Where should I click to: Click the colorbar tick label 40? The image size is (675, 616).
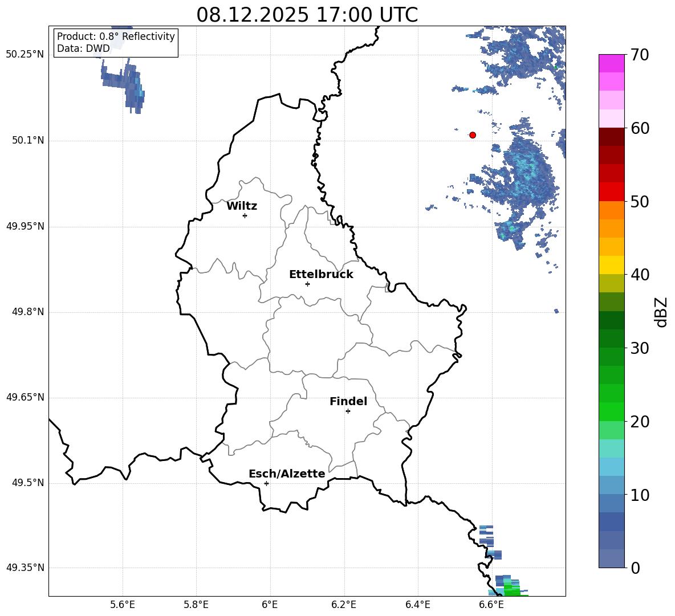(x=640, y=275)
